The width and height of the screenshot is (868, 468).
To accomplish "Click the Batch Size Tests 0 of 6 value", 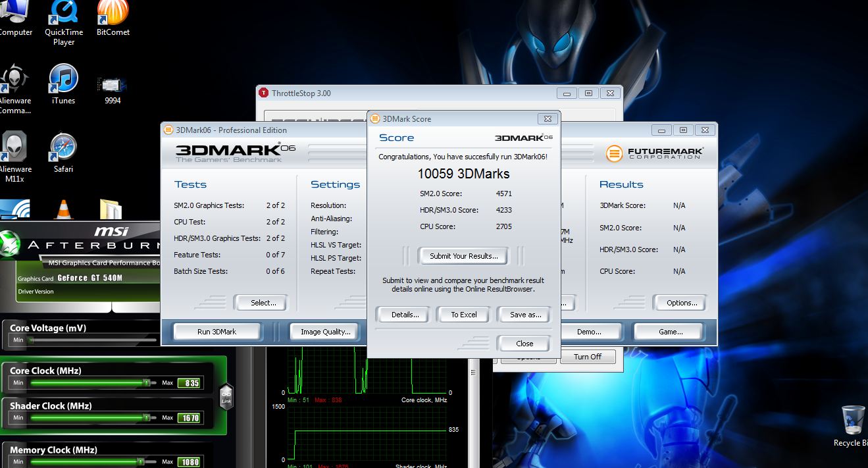I will point(275,271).
